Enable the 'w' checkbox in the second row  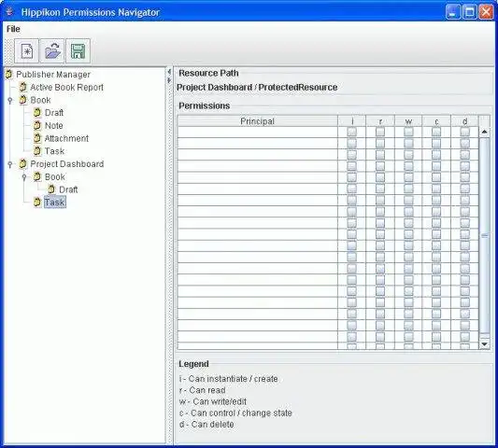408,143
